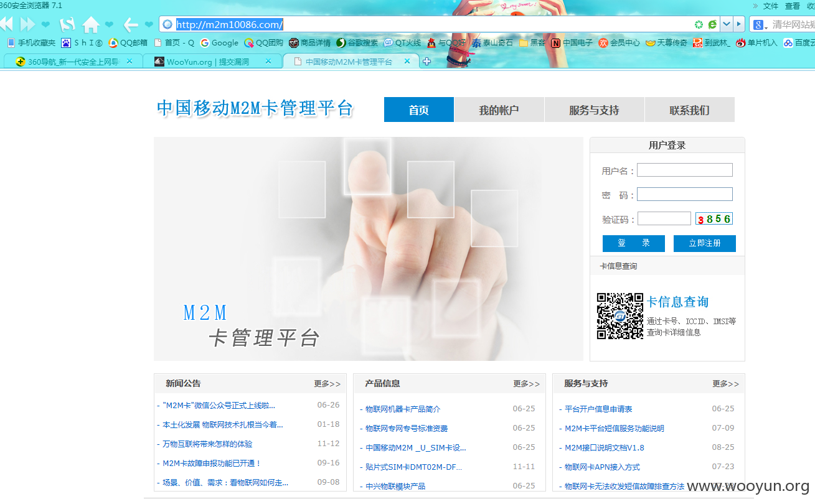Click the 卡信息查询 QR code image
The width and height of the screenshot is (815, 504).
point(619,316)
